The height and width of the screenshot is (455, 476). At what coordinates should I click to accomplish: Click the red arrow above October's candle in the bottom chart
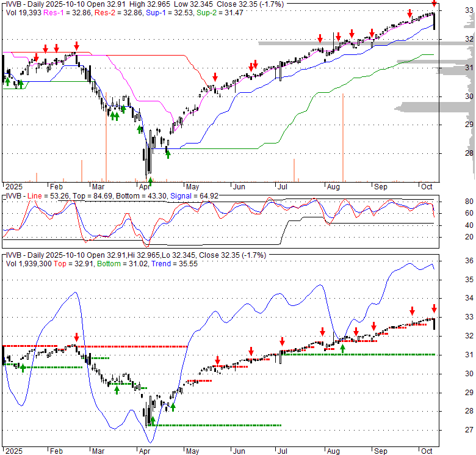point(434,308)
